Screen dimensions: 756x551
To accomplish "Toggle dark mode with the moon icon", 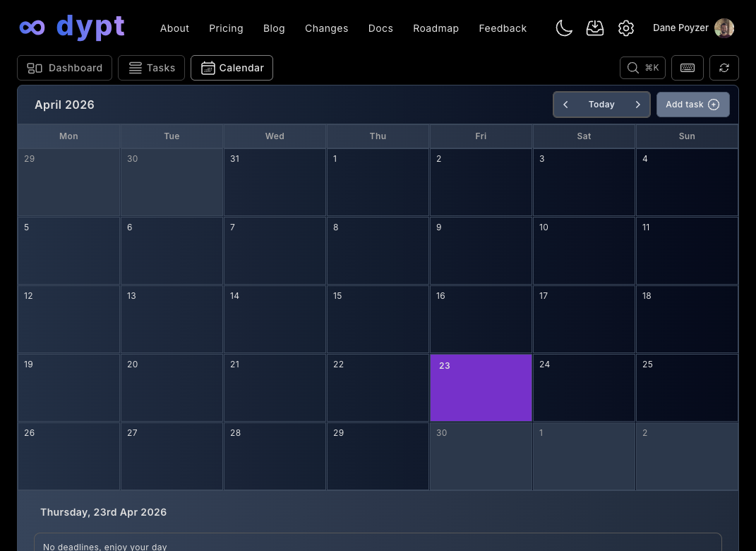I will pos(563,28).
